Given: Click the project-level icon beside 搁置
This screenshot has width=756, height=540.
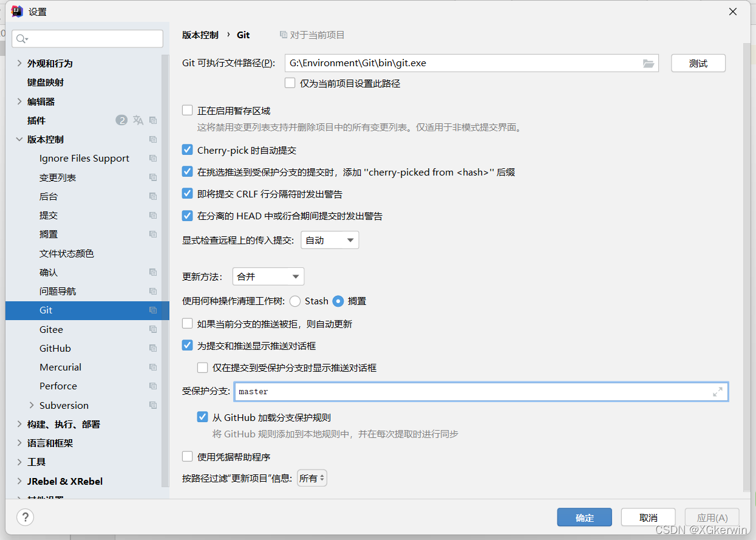Looking at the screenshot, I should point(153,234).
